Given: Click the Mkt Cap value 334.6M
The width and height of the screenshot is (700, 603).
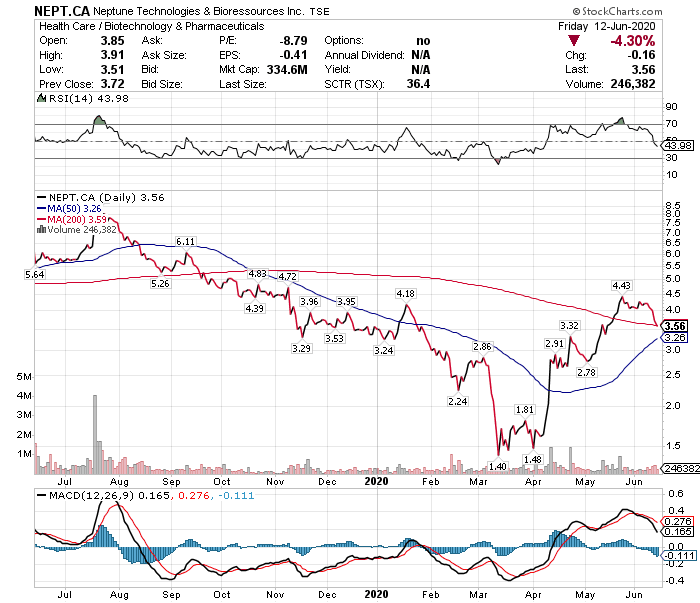Looking at the screenshot, I should 287,70.
